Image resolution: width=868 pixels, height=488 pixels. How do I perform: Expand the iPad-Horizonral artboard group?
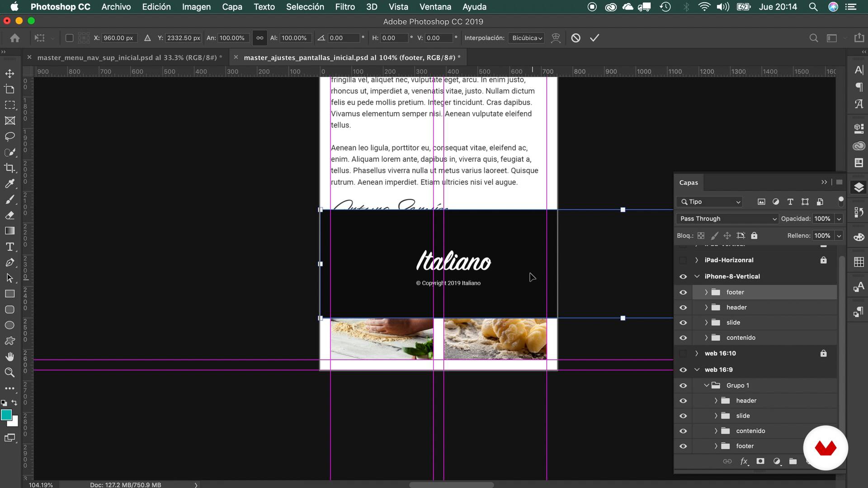pos(697,260)
